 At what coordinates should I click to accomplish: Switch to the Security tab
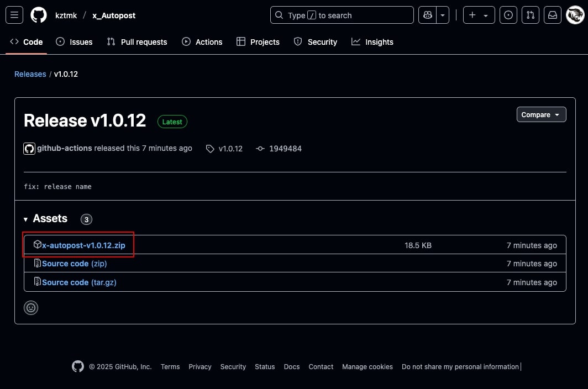[316, 42]
